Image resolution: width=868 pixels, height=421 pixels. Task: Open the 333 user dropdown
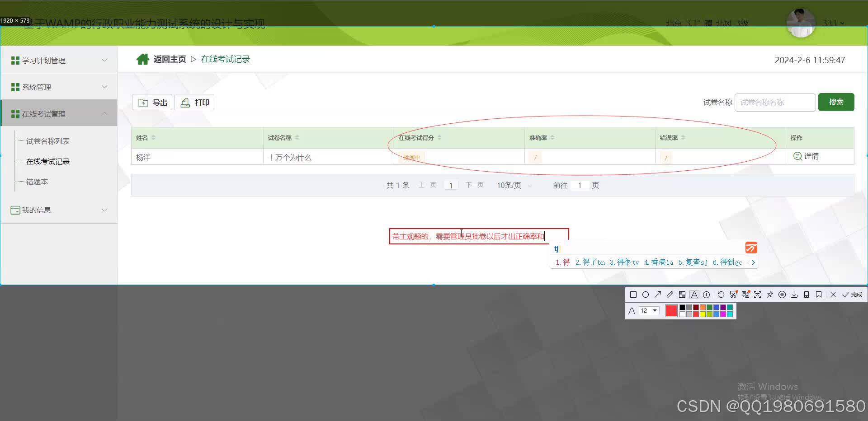coord(833,23)
